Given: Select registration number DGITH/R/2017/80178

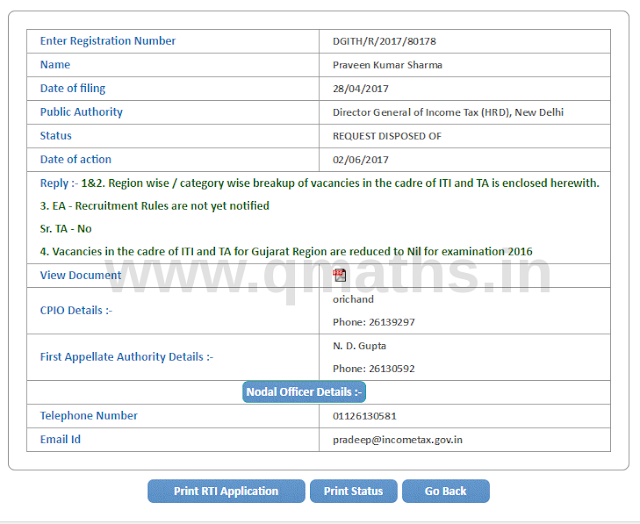Looking at the screenshot, I should point(384,42).
